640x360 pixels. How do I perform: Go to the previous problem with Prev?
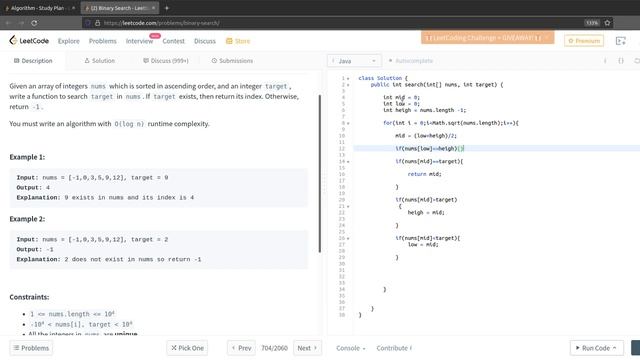[241, 348]
